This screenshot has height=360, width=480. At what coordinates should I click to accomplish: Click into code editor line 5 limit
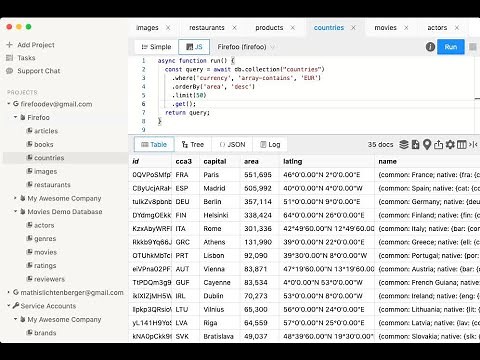189,95
